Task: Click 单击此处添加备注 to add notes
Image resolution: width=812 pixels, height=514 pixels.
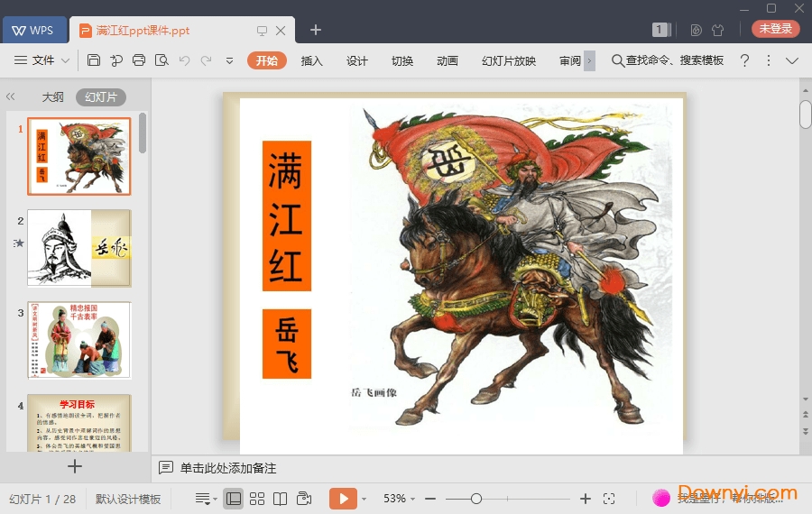Action: click(228, 468)
